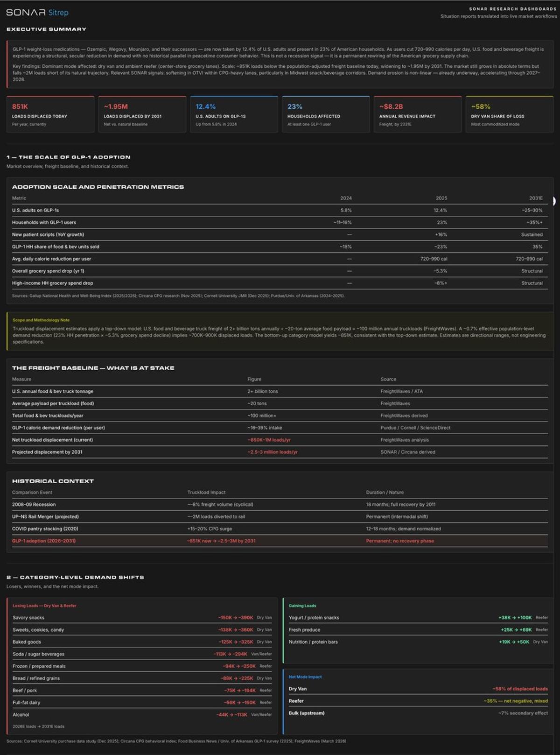Click the Executive Summary heading

pos(46,29)
